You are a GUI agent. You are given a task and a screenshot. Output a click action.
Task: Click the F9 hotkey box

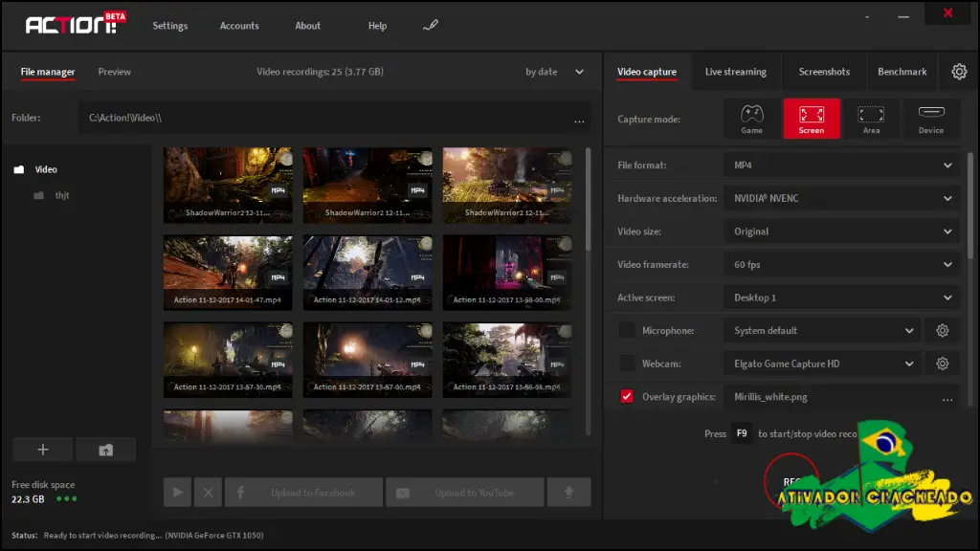coord(742,433)
